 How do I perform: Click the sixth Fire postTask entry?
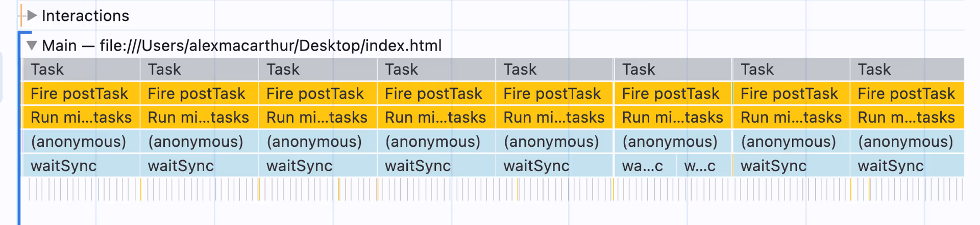[x=673, y=94]
